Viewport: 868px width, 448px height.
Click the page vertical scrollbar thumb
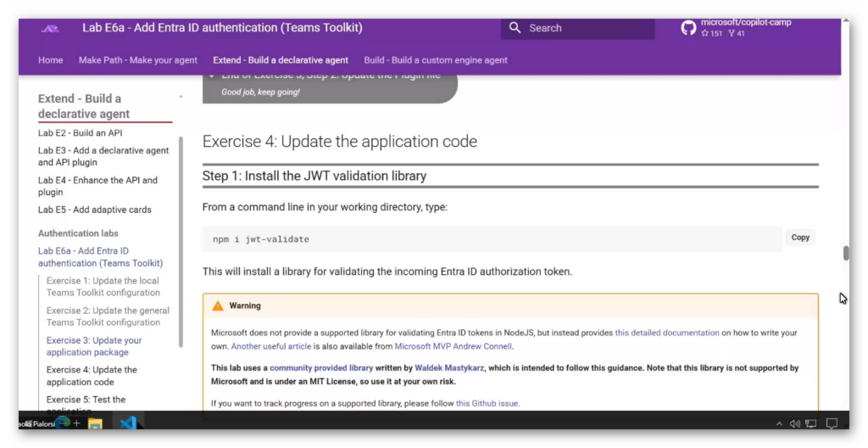(x=845, y=253)
